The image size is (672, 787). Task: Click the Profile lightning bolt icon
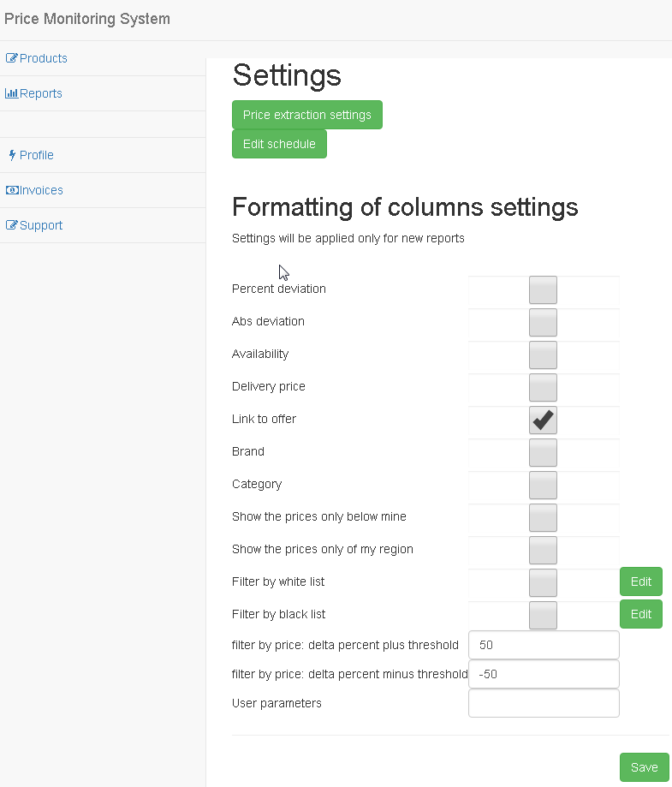tap(13, 155)
